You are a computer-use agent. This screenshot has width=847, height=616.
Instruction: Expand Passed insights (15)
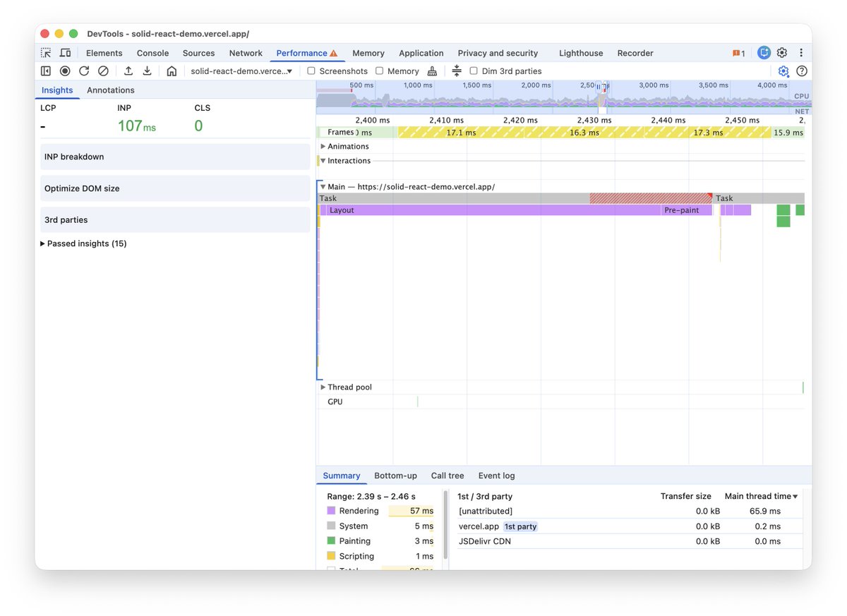click(x=83, y=243)
